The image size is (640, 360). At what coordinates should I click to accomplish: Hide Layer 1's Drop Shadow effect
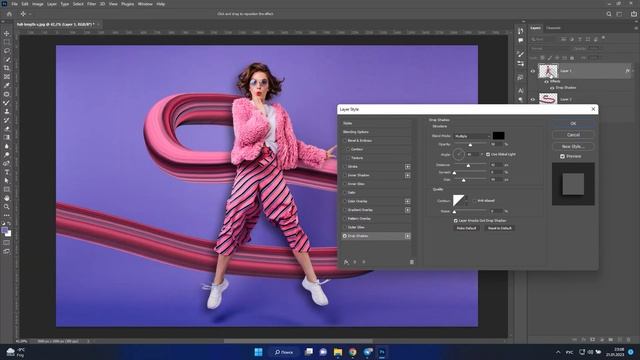[x=552, y=88]
